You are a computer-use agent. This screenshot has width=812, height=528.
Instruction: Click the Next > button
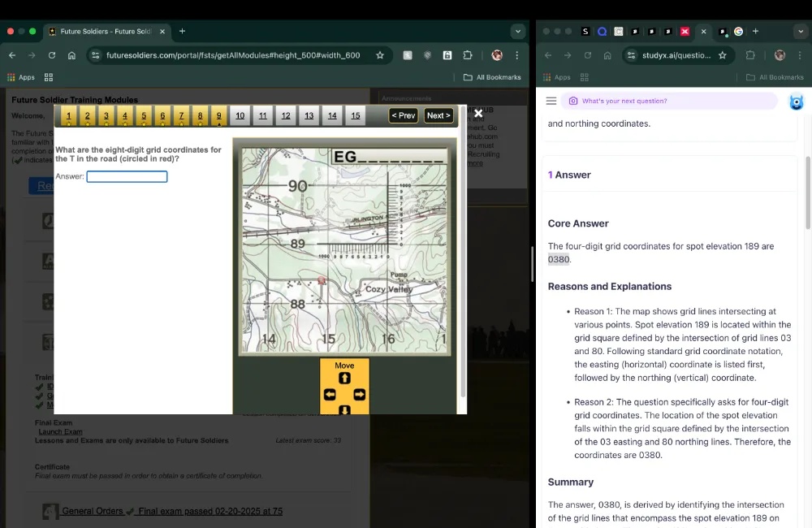[x=438, y=115]
